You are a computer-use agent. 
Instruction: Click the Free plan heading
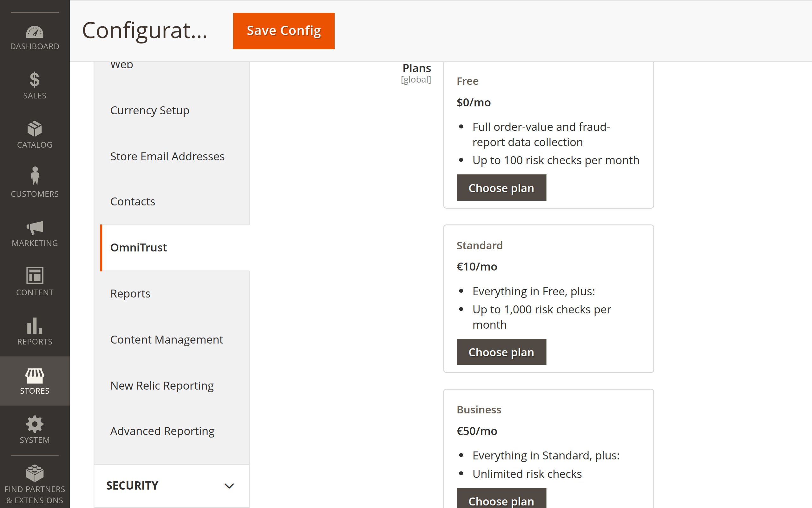pyautogui.click(x=468, y=81)
